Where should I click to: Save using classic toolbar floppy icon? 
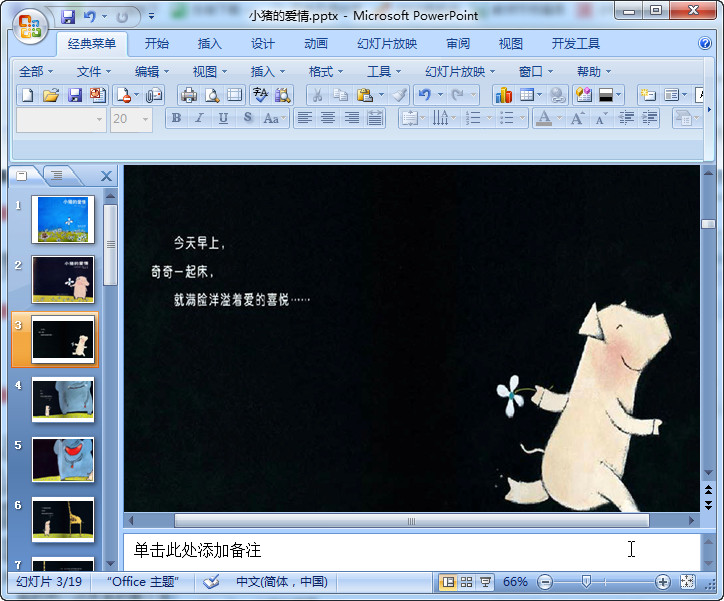coord(74,95)
